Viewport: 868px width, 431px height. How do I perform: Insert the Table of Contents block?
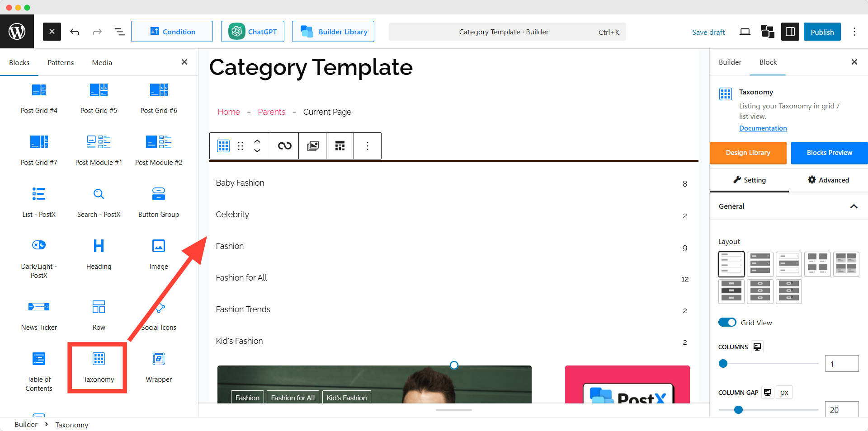[x=39, y=372]
